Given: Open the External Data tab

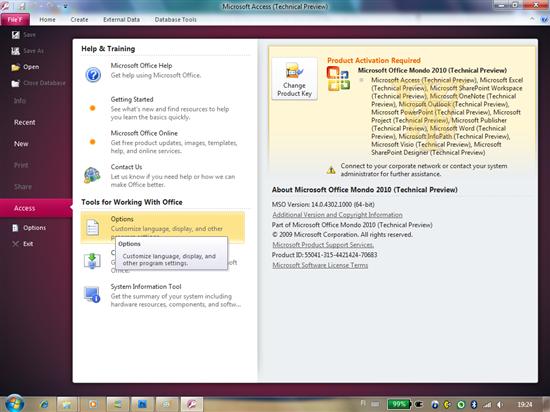Looking at the screenshot, I should (x=121, y=20).
